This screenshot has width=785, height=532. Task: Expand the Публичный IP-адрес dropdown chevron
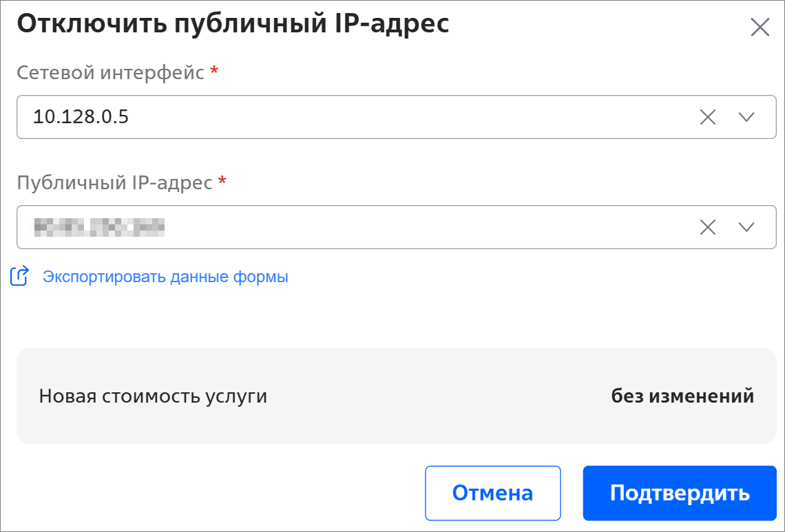coord(746,227)
